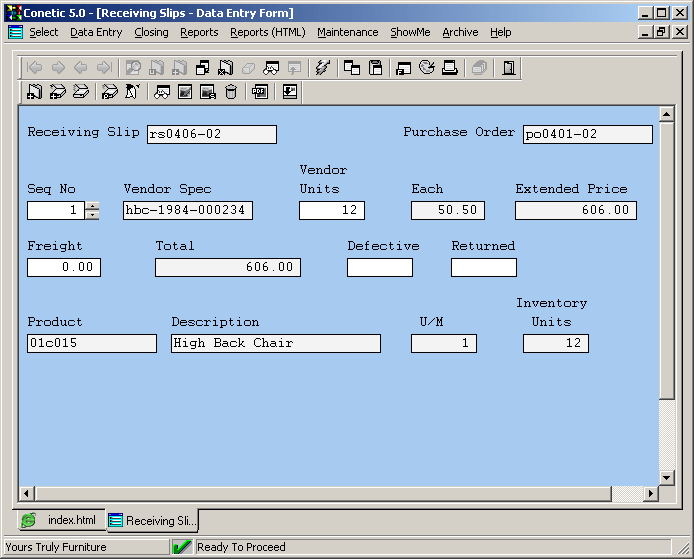
Task: Open the Reports (HTML) menu
Action: (267, 32)
